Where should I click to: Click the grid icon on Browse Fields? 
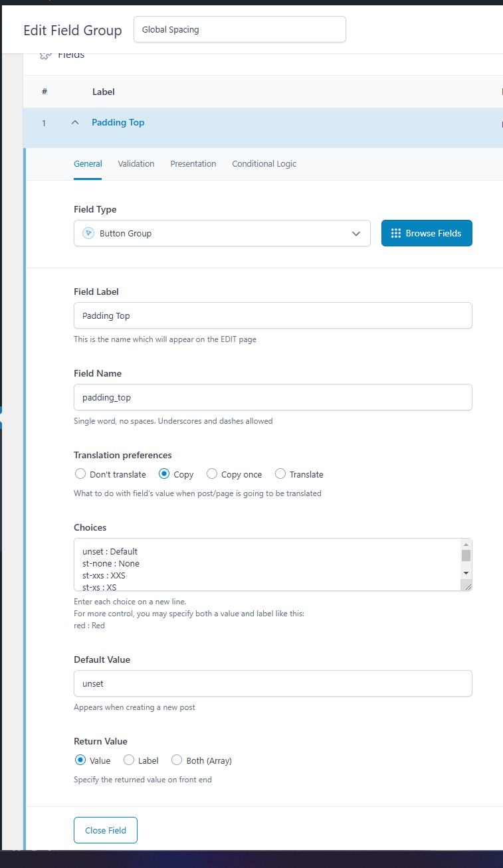396,233
